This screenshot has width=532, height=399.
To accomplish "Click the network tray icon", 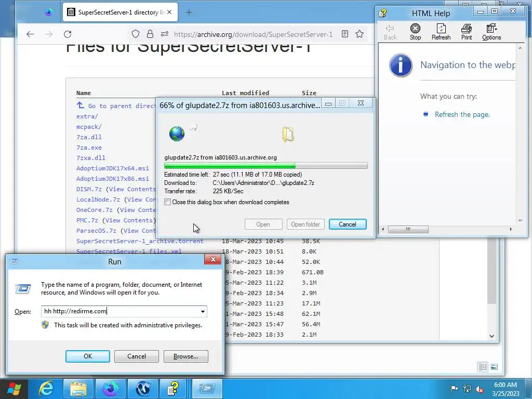I will click(467, 389).
